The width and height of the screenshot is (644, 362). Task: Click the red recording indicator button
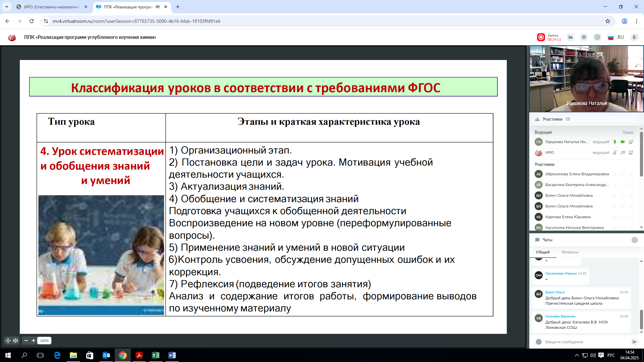(541, 37)
